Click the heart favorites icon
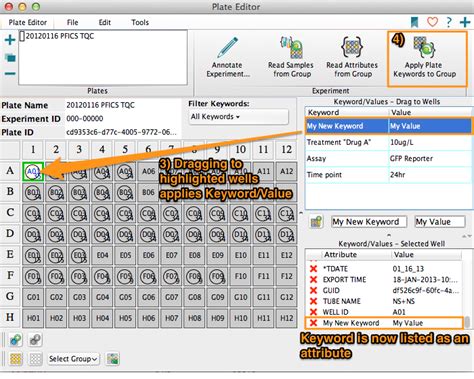 432,22
